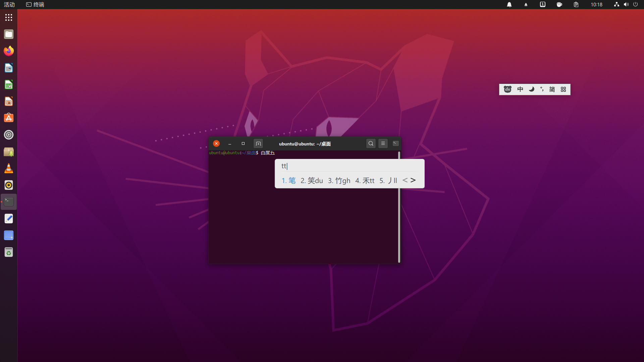The height and width of the screenshot is (362, 644).
Task: Close the terminal window
Action: click(x=216, y=143)
